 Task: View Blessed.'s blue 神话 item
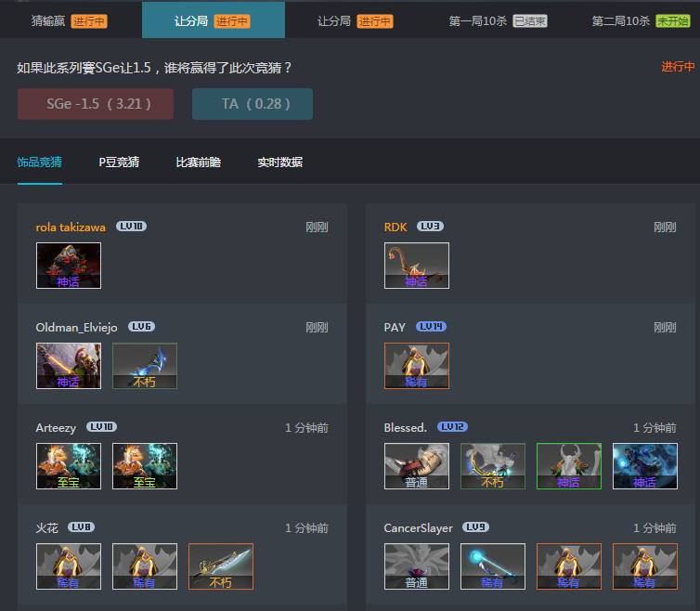click(645, 466)
